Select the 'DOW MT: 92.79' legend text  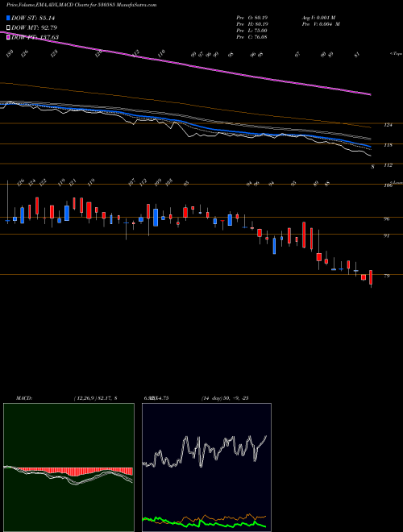pos(35,27)
